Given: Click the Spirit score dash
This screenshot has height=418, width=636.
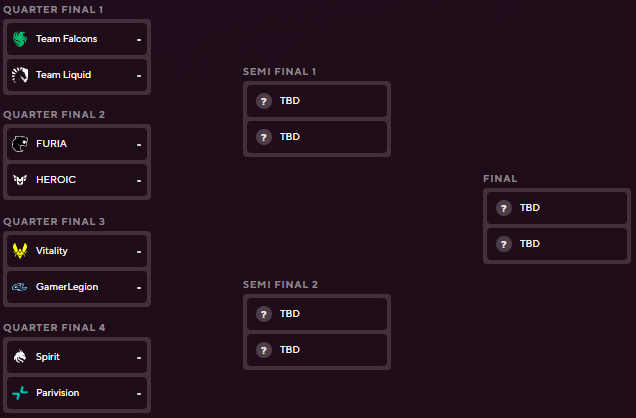Looking at the screenshot, I should (139, 357).
